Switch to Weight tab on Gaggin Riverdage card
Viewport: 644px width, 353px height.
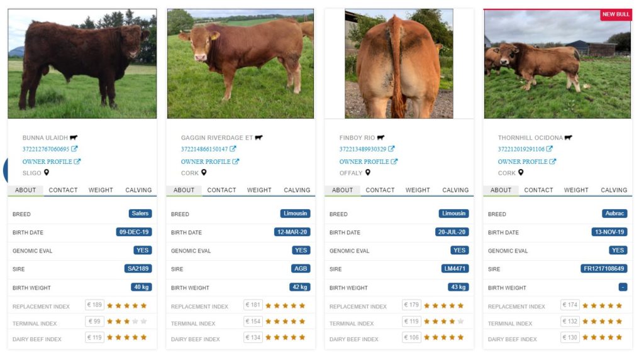pos(259,190)
